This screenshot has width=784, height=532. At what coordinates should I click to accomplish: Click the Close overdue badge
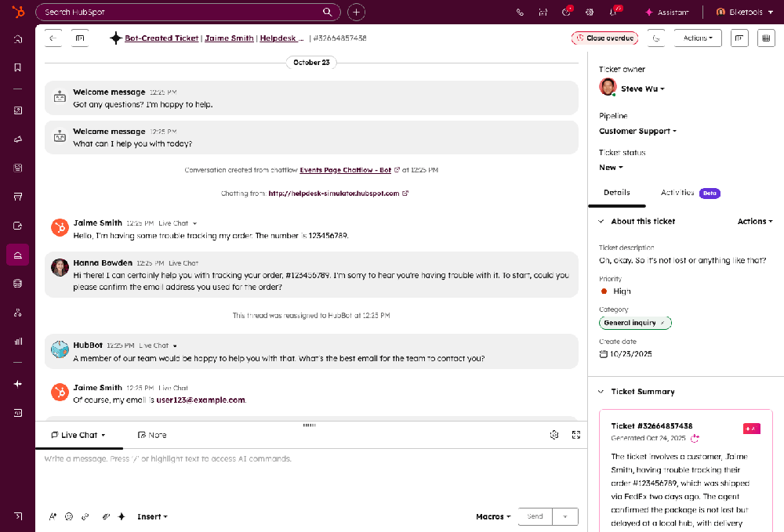[x=604, y=38]
